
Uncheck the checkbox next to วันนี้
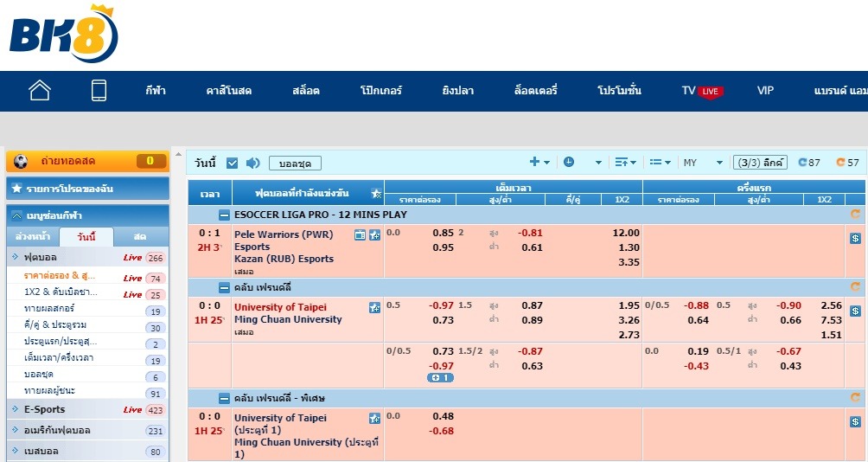coord(232,163)
